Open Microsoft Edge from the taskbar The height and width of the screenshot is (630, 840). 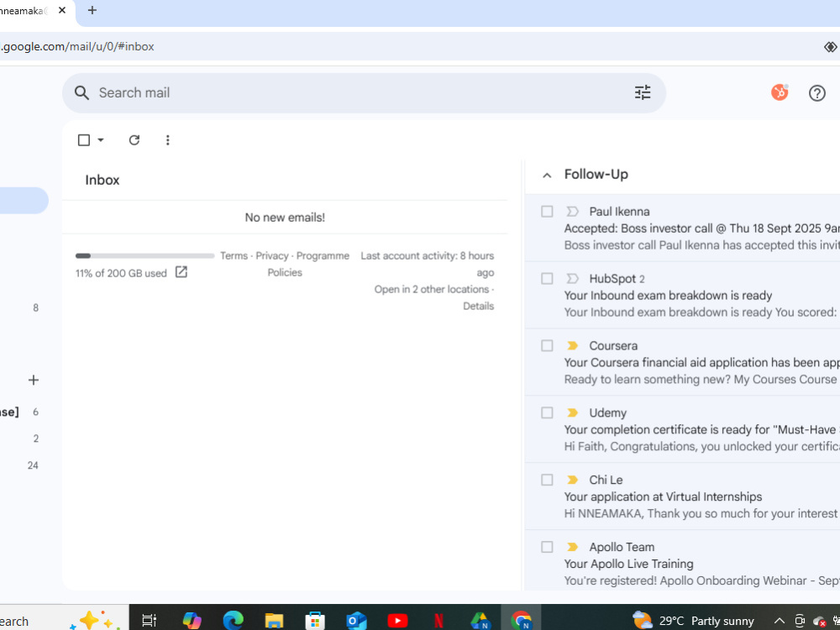point(233,621)
